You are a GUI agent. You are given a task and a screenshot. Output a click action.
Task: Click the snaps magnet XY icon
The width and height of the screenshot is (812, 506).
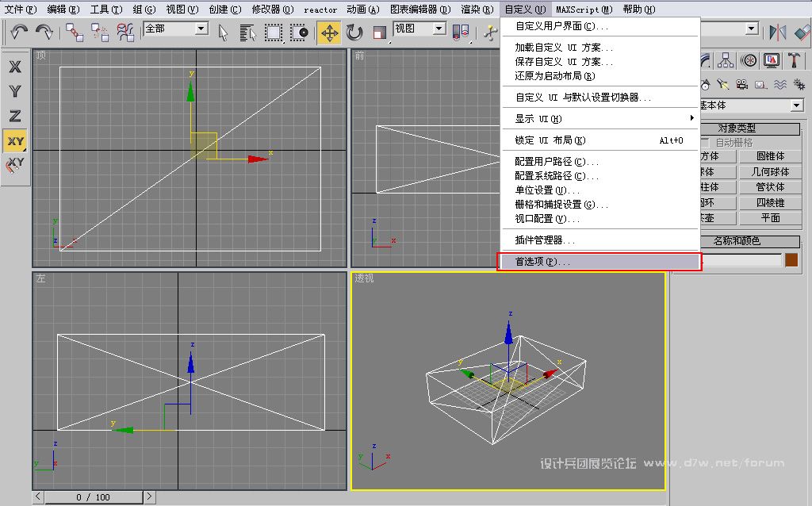tap(15, 165)
